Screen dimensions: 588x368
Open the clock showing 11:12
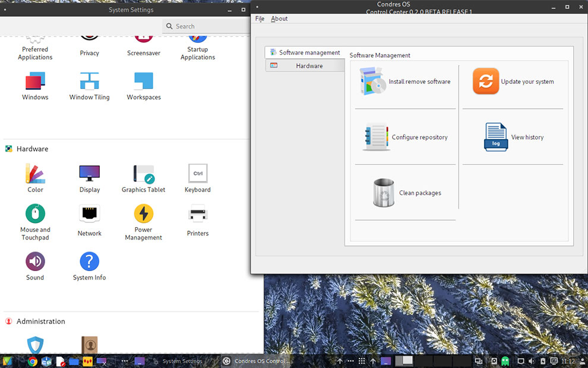tap(568, 361)
